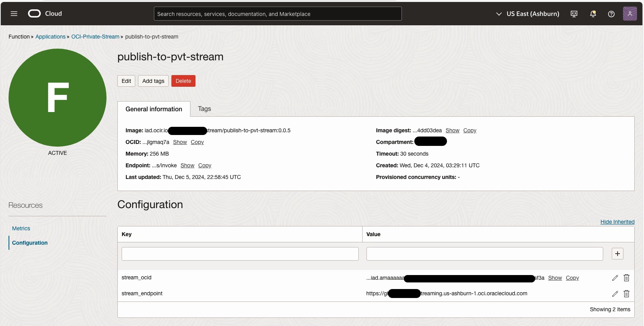This screenshot has height=326, width=644.
Task: Click the Hide Inherited link
Action: pos(618,222)
